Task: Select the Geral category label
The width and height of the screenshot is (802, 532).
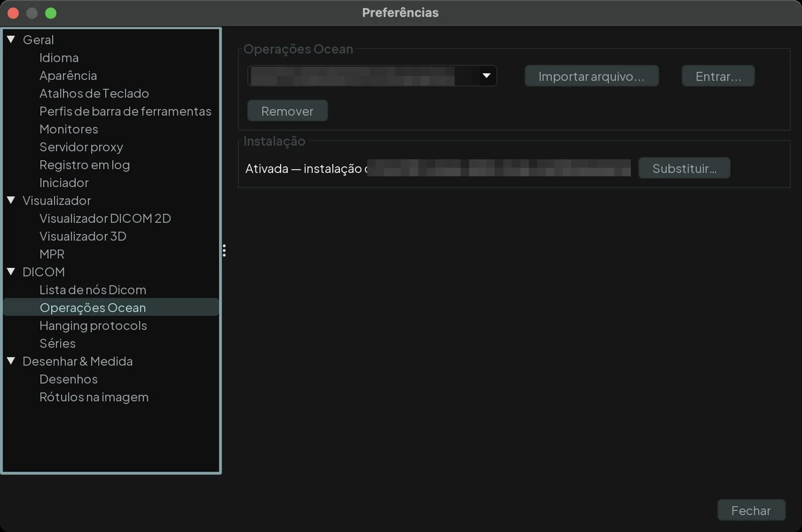Action: click(38, 40)
